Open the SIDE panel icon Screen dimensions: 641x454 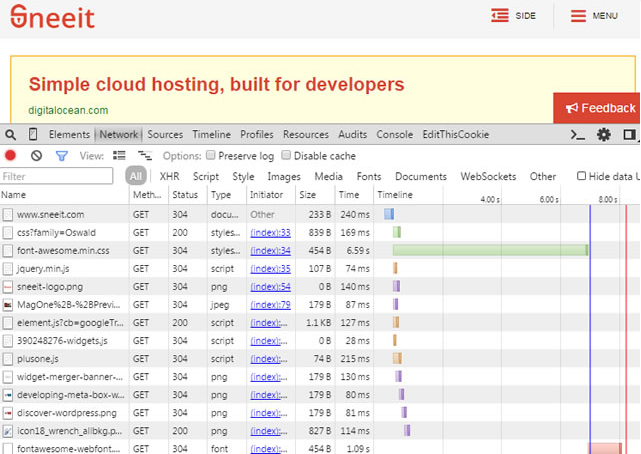[500, 16]
